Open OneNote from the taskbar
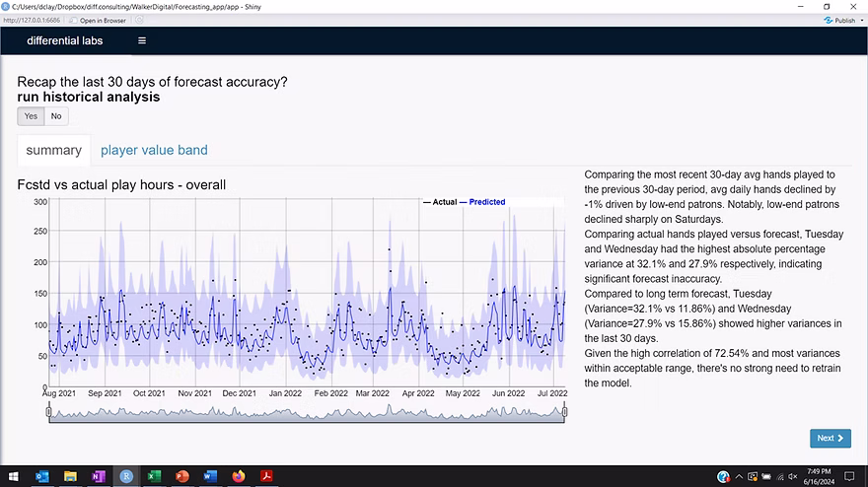This screenshot has height=487, width=868. tap(98, 476)
